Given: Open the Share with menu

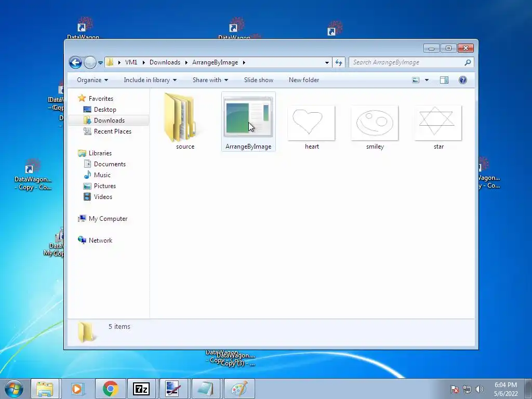Looking at the screenshot, I should click(x=210, y=80).
